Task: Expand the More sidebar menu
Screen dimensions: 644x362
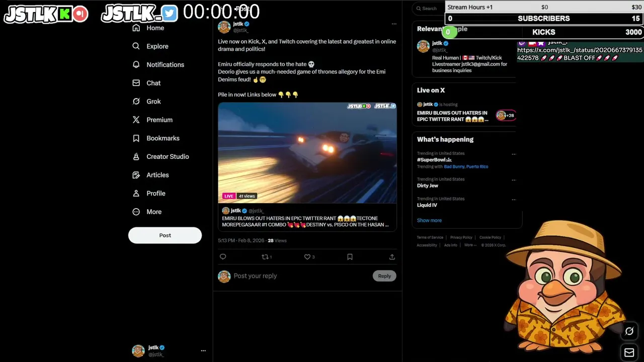Action: click(x=154, y=212)
